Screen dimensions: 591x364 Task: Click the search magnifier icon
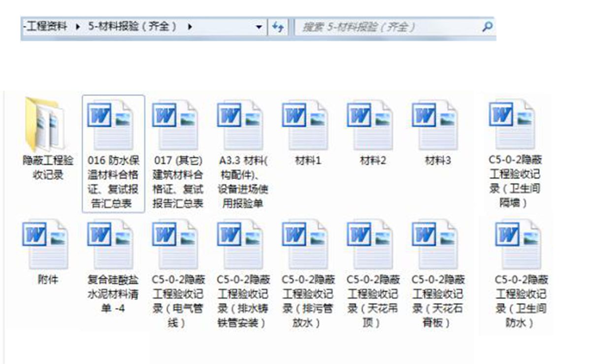pos(487,27)
